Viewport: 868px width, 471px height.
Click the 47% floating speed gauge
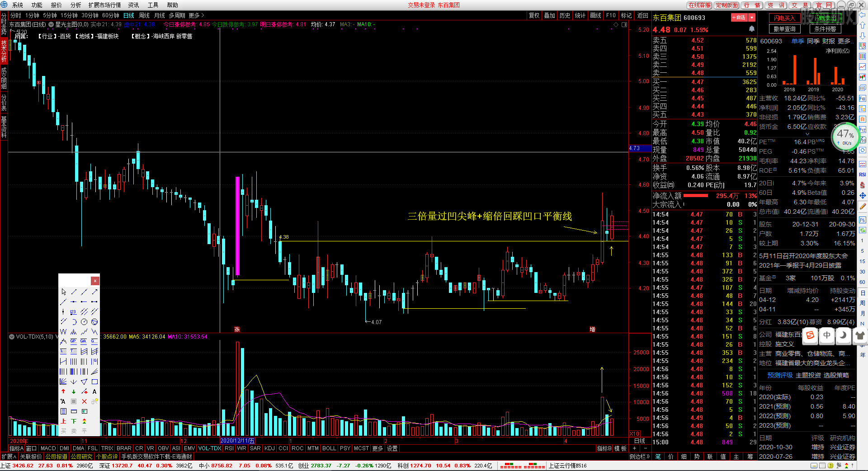click(845, 137)
